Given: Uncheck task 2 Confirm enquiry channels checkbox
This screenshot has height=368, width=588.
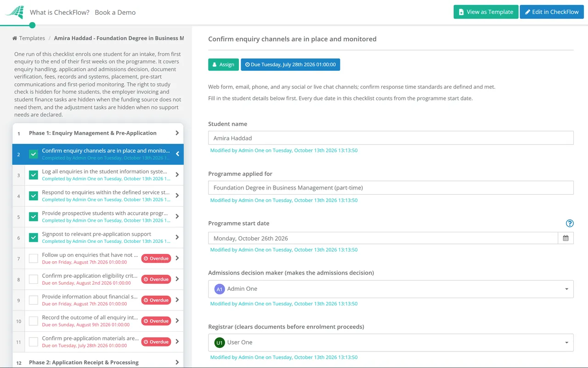Looking at the screenshot, I should (x=34, y=154).
